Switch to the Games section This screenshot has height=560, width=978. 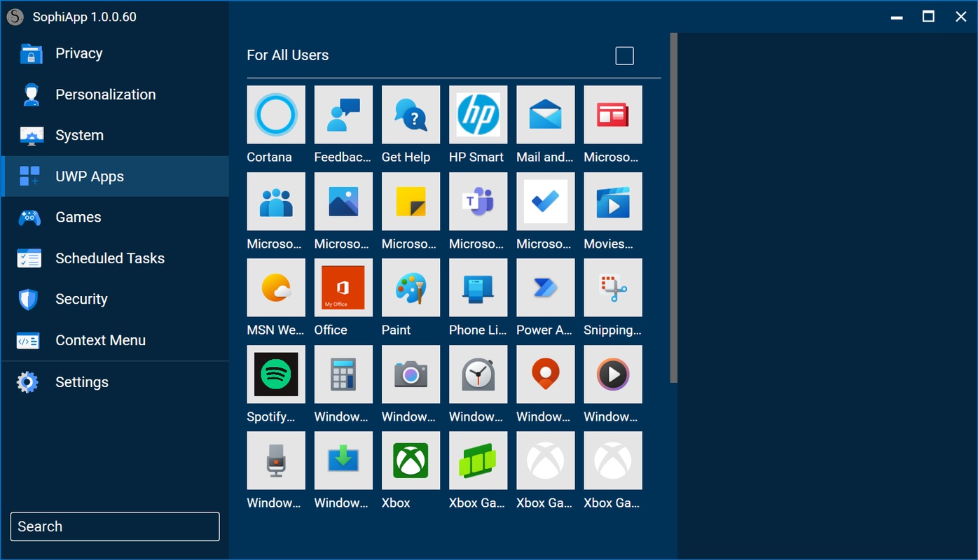[78, 218]
